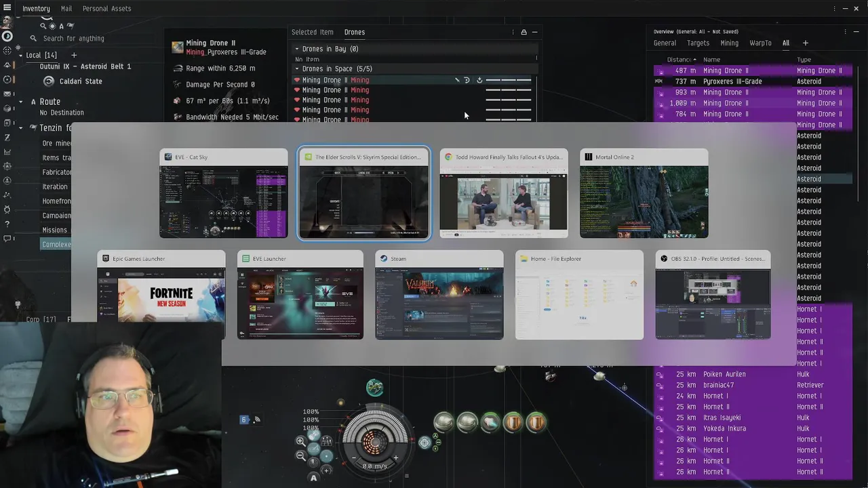This screenshot has width=868, height=488.
Task: Collapse the Local location section
Action: pos(20,55)
